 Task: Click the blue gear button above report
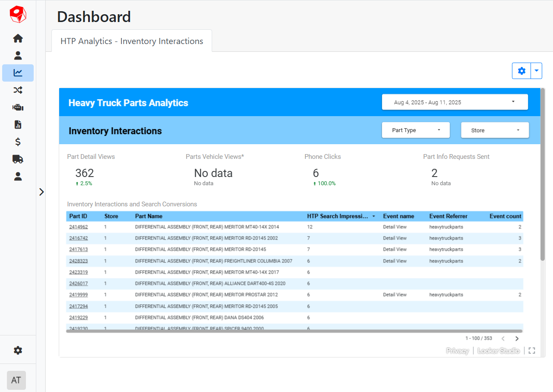tap(521, 71)
